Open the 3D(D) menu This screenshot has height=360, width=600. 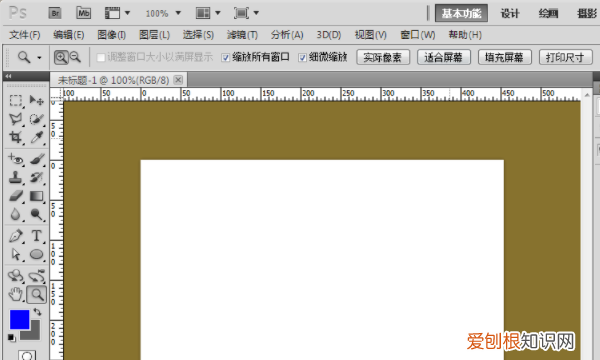[329, 35]
